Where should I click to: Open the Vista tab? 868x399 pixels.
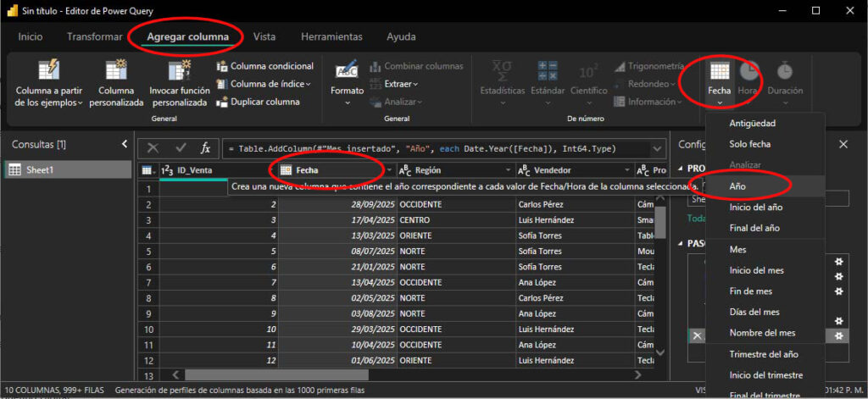click(x=264, y=37)
